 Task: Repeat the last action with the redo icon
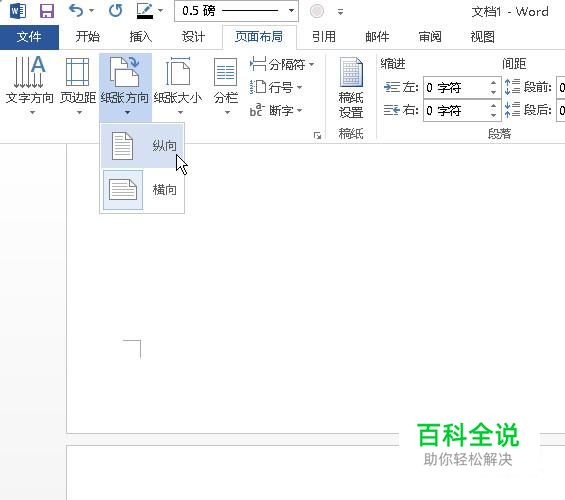pos(116,11)
